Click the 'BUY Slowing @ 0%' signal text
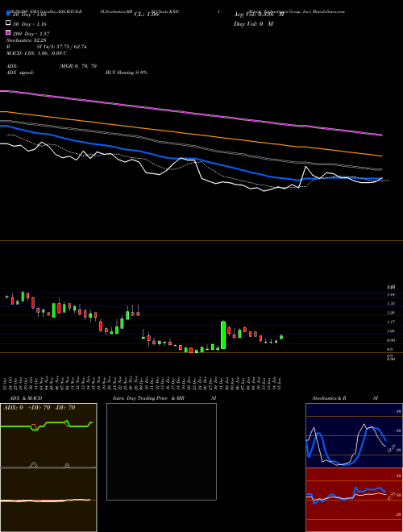This screenshot has width=403, height=532. click(x=127, y=73)
